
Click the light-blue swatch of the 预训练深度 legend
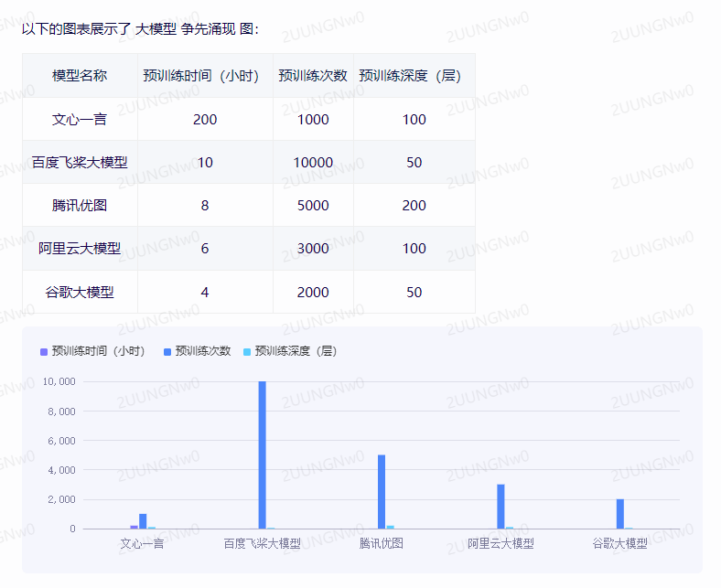point(247,351)
